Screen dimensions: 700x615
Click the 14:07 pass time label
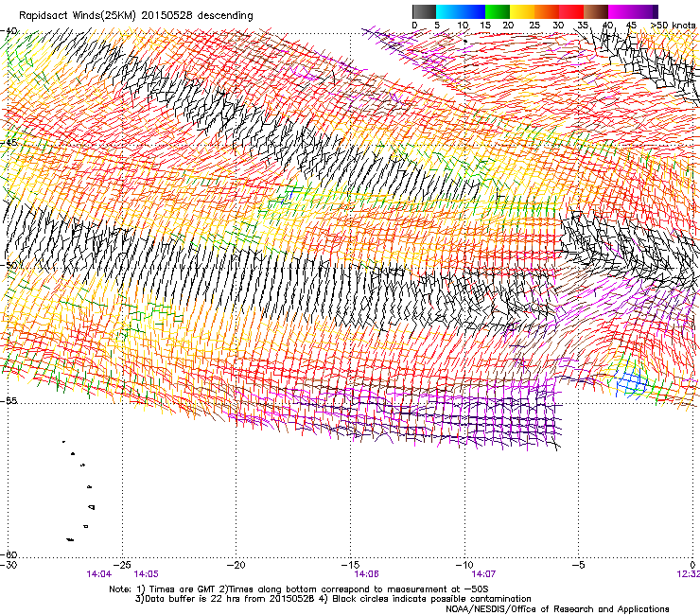point(483,574)
